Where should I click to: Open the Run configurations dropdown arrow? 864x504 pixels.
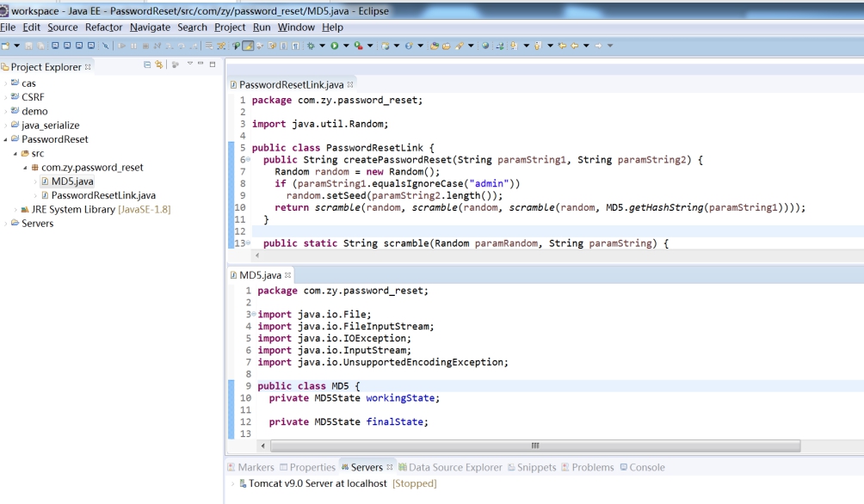click(346, 46)
